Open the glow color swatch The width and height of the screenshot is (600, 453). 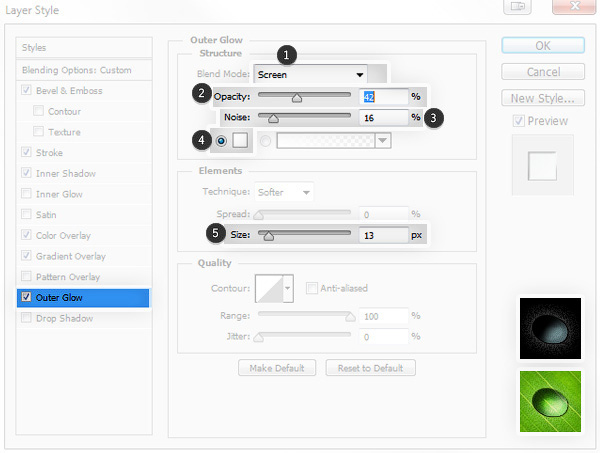pyautogui.click(x=240, y=140)
